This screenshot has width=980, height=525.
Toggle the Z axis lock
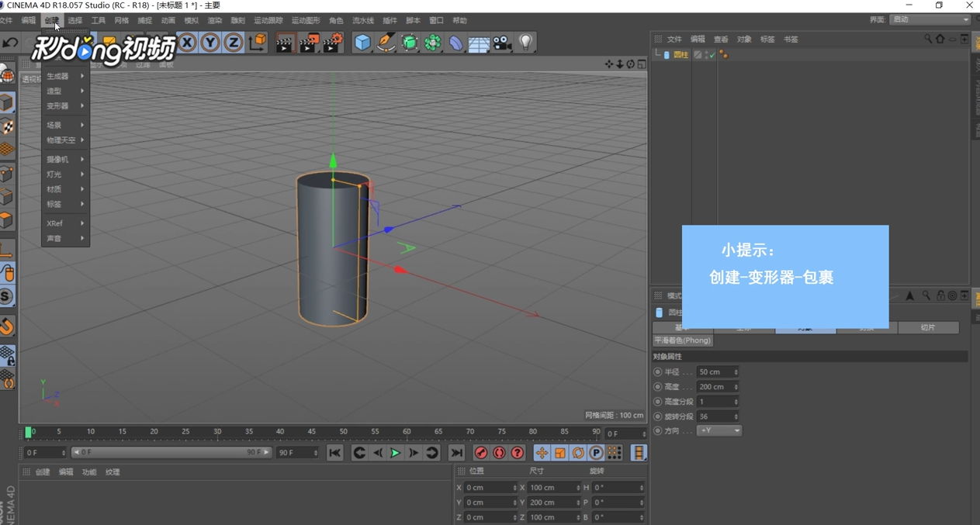click(x=234, y=43)
